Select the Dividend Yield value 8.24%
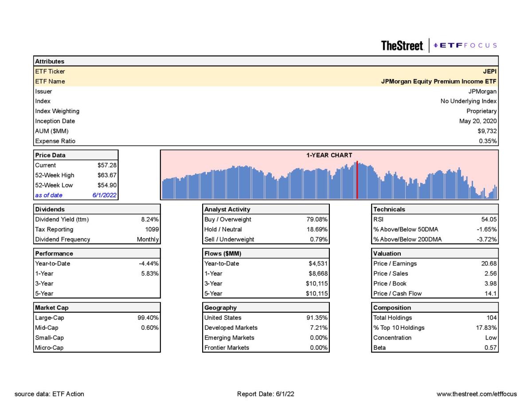The image size is (532, 411). 150,219
